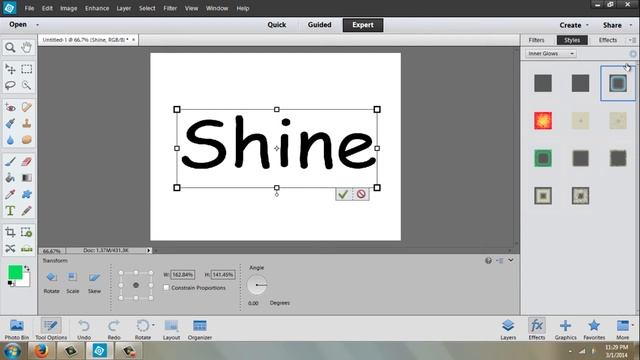Select the Lasso tool
Image resolution: width=640 pixels, height=360 pixels.
[10, 85]
